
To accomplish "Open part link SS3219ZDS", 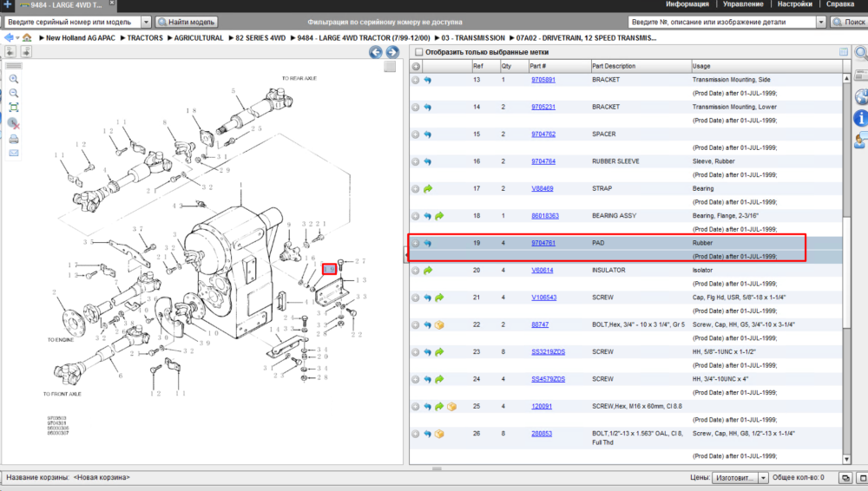I will pyautogui.click(x=548, y=352).
